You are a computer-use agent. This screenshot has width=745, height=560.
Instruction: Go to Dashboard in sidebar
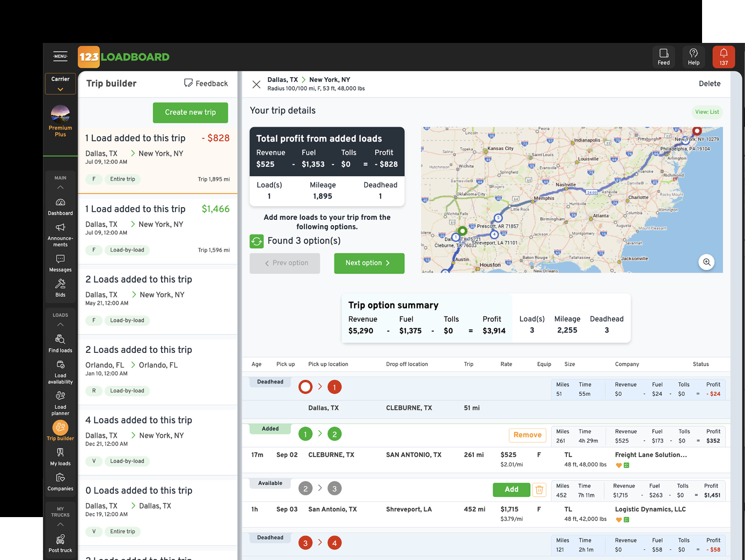60,207
